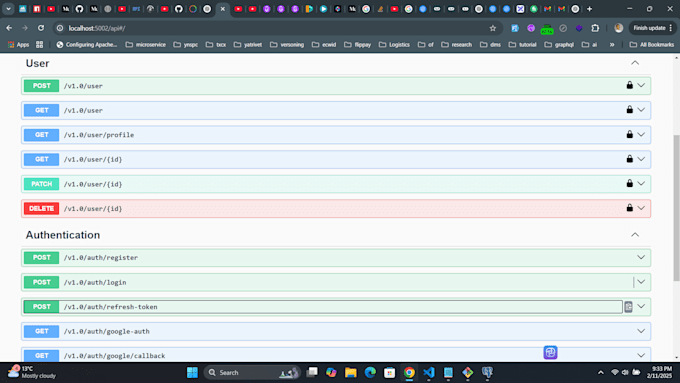Open the GET /v1.0/user/profile operation
The height and width of the screenshot is (383, 680).
pyautogui.click(x=336, y=134)
